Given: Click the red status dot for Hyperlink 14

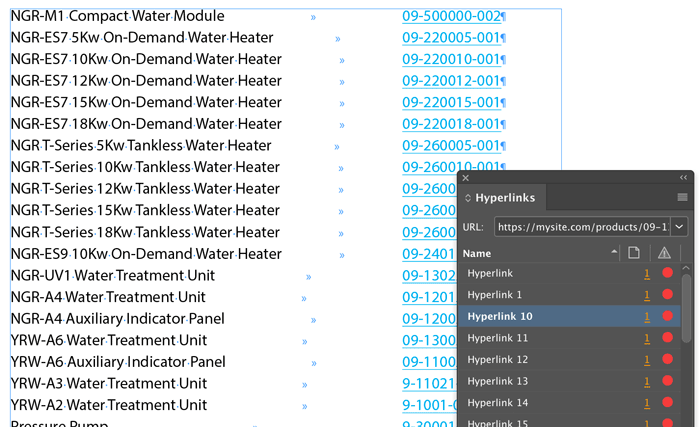Looking at the screenshot, I should tap(667, 402).
